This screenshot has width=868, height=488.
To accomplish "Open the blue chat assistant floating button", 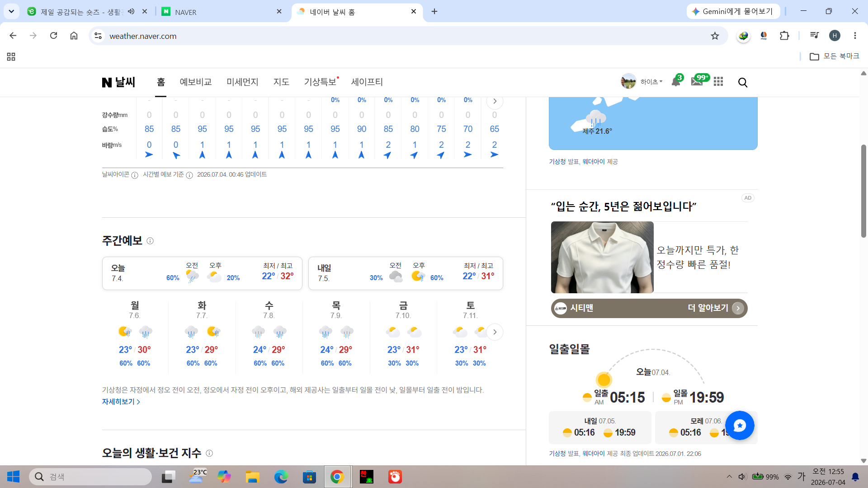I will click(x=740, y=425).
